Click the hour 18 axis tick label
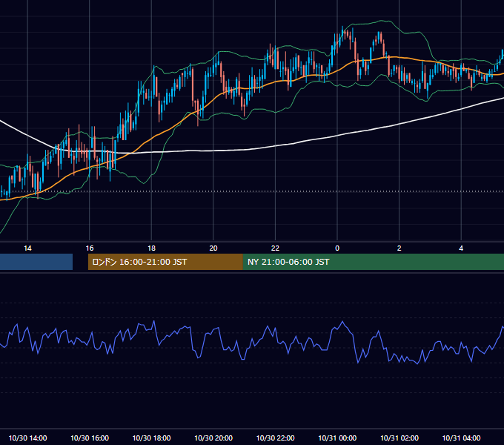Screen dimensions: 504x445 pyautogui.click(x=151, y=248)
